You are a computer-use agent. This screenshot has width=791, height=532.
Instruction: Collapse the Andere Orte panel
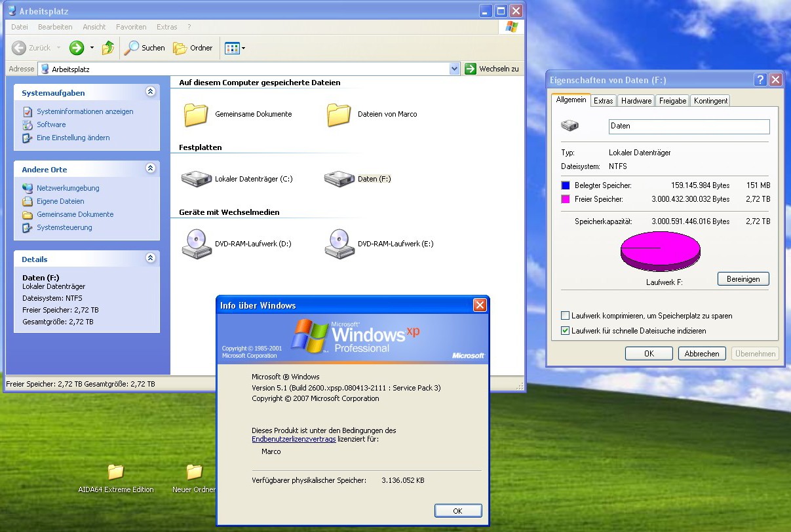(x=151, y=169)
